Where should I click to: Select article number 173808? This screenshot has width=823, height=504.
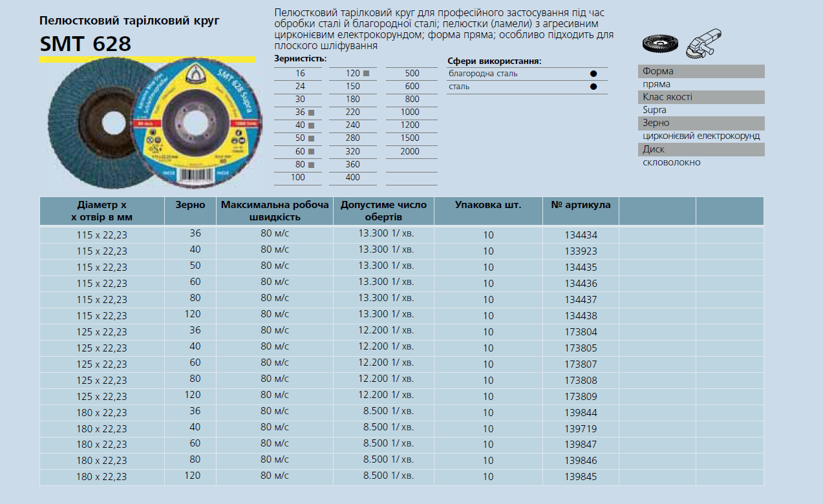[x=581, y=381]
